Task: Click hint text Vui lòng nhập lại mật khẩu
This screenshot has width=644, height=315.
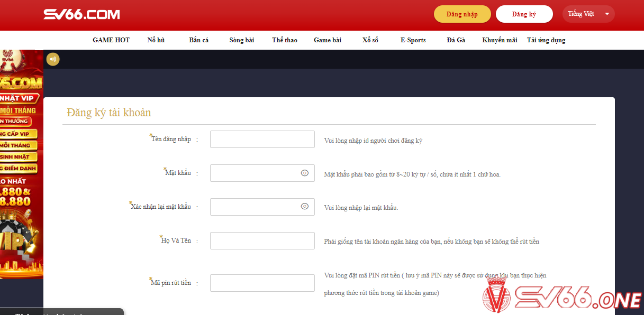Action: coord(361,208)
